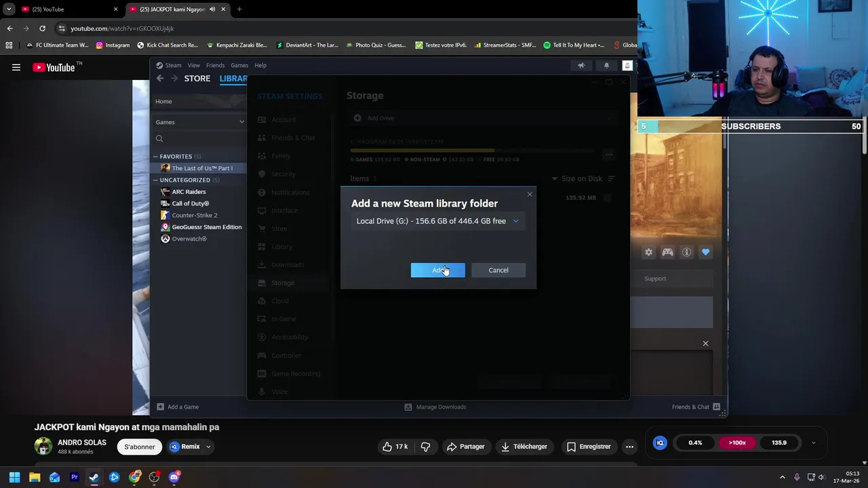The image size is (868, 488).
Task: Open the Windows Start menu
Action: [x=14, y=477]
